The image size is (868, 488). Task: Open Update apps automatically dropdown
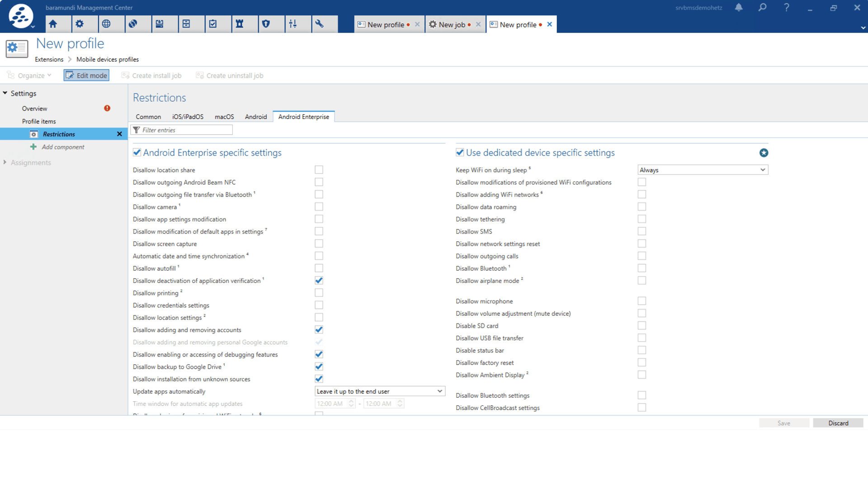(x=380, y=391)
